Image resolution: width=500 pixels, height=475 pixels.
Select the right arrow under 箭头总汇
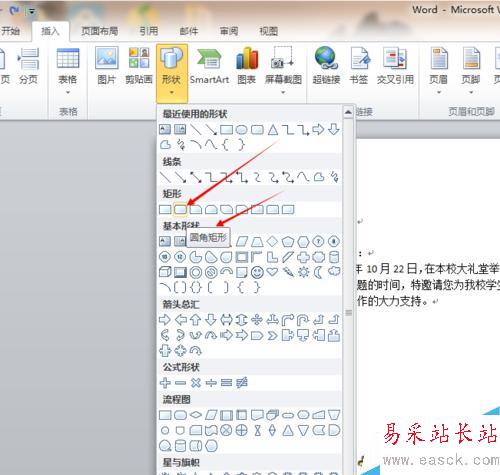click(x=165, y=320)
